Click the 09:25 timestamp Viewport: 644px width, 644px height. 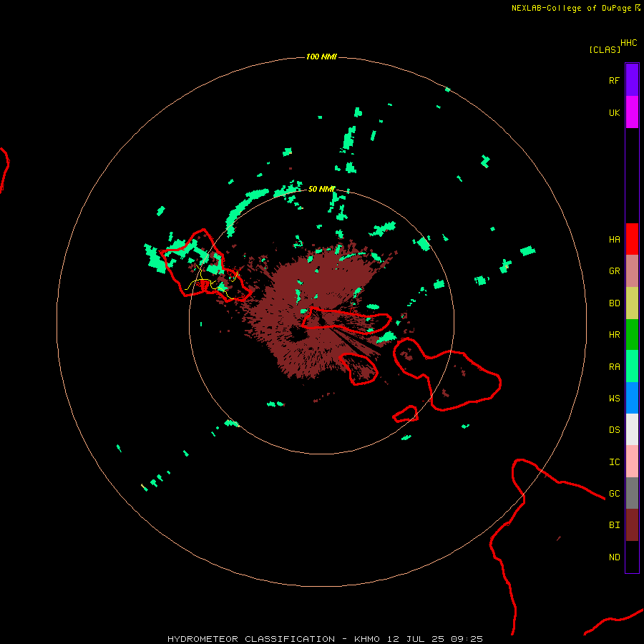(467, 639)
